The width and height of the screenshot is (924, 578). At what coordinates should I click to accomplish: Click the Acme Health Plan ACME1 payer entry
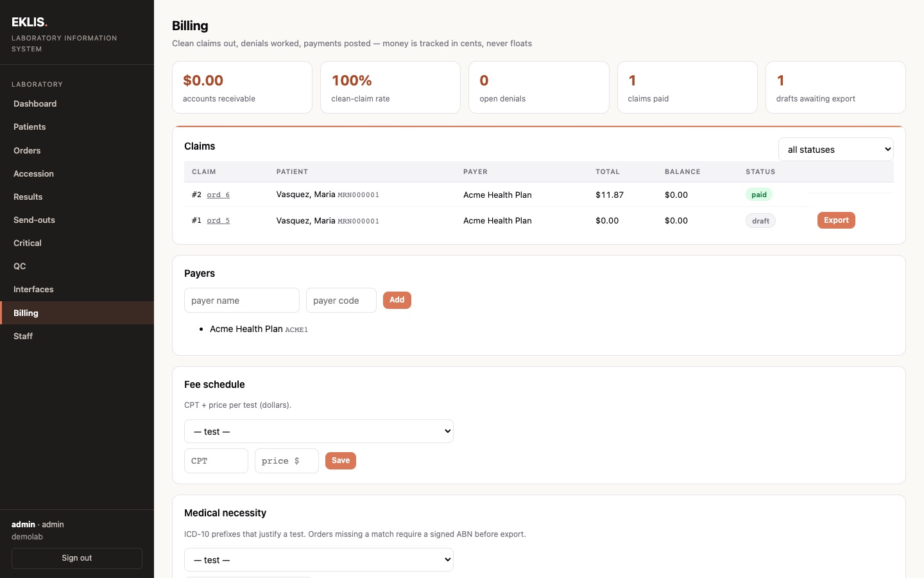coord(259,329)
